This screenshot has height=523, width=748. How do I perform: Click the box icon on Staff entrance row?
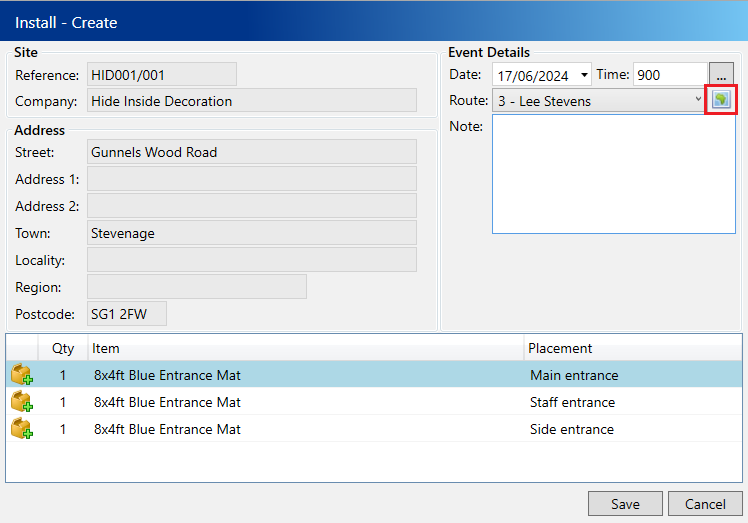tap(21, 403)
